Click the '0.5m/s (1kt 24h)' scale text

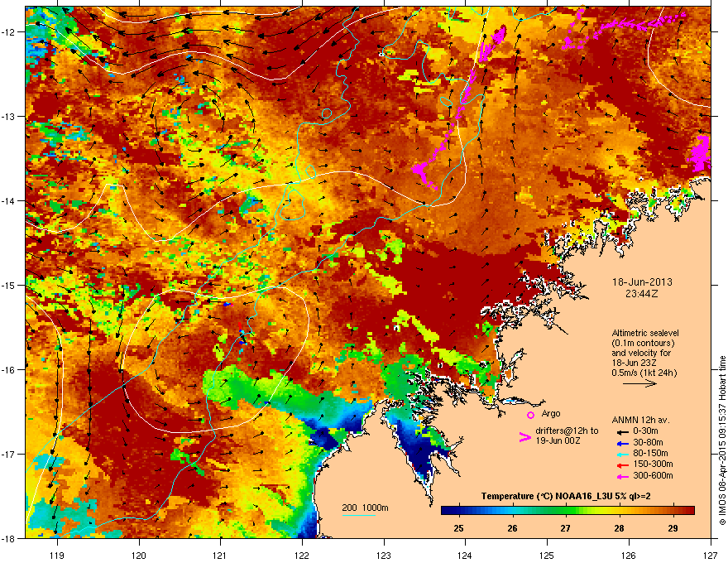pyautogui.click(x=644, y=373)
